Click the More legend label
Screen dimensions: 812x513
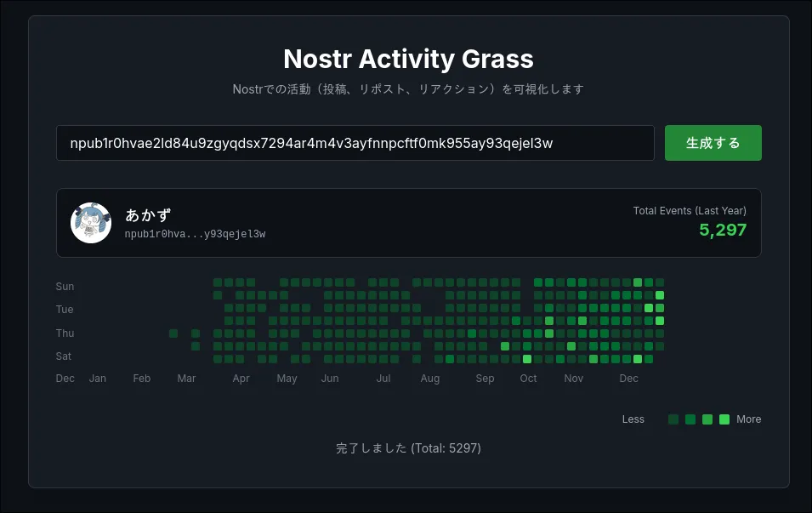[748, 419]
